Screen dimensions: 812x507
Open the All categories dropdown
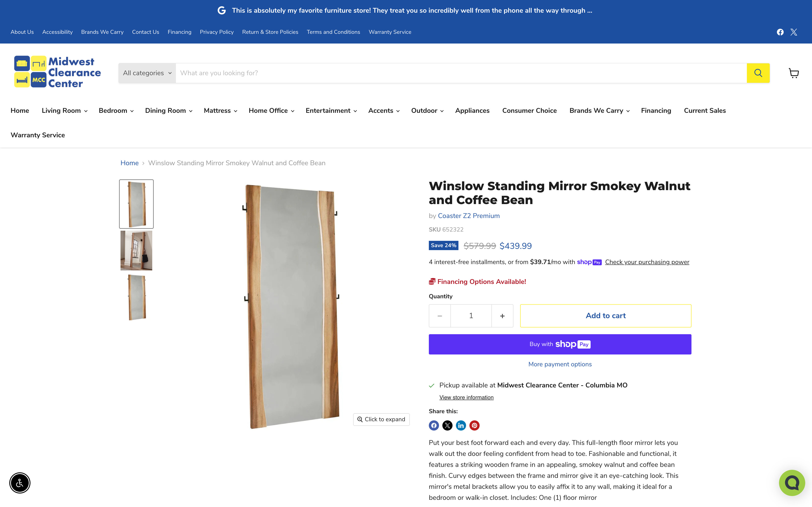147,73
